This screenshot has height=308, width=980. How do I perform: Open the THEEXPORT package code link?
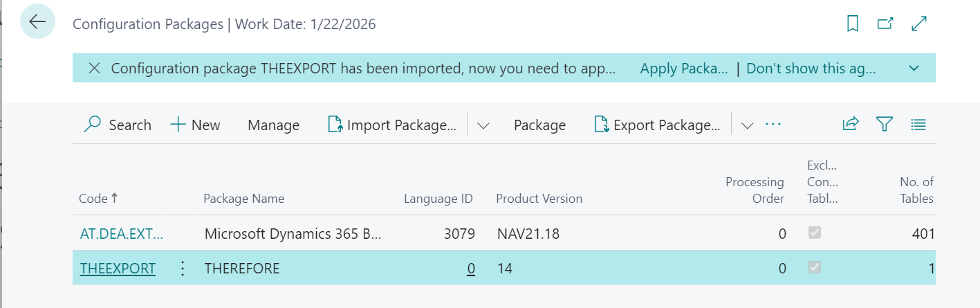click(x=118, y=269)
